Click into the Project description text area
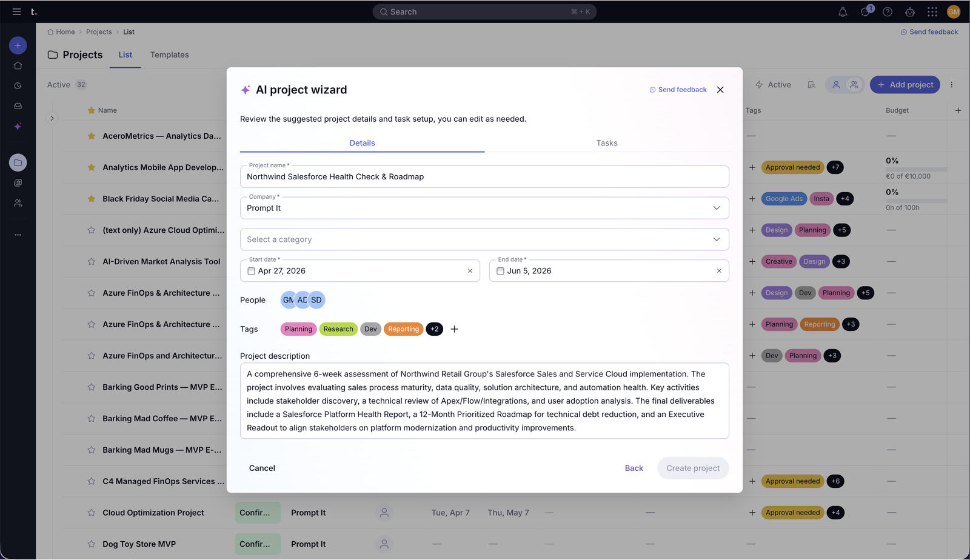 pyautogui.click(x=484, y=401)
